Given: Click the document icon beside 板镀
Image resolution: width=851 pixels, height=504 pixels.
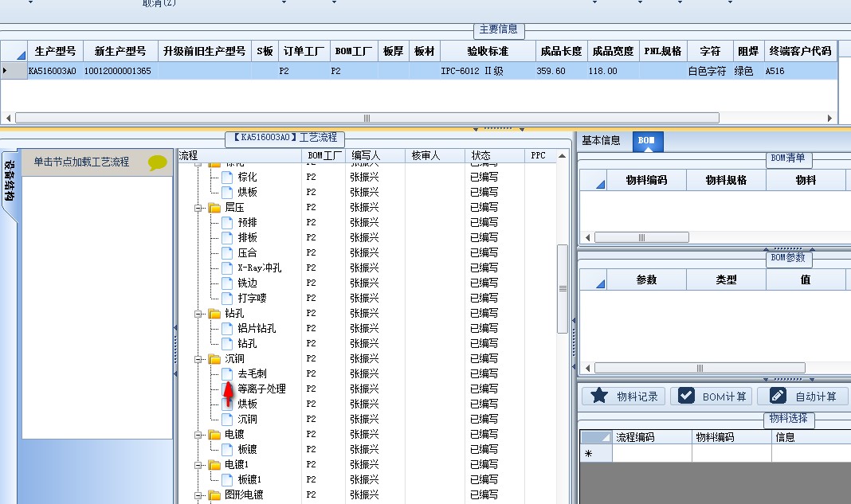Looking at the screenshot, I should point(227,450).
